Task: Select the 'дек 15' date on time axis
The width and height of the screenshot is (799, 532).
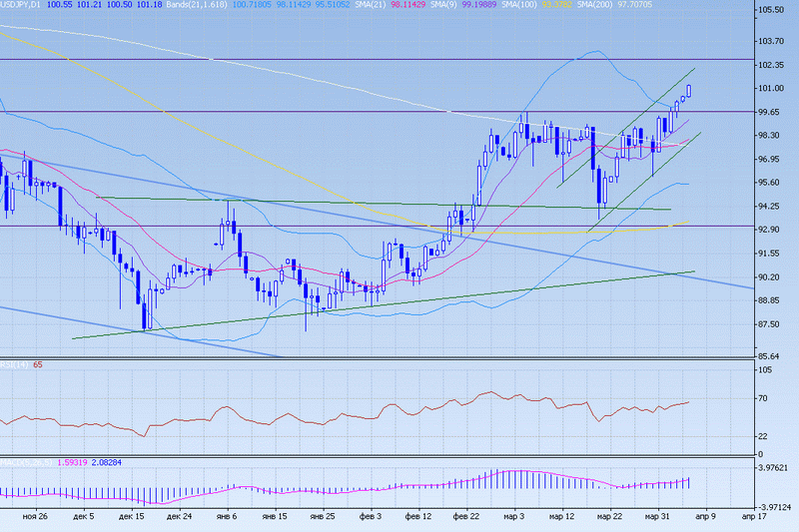Action: coord(131,517)
